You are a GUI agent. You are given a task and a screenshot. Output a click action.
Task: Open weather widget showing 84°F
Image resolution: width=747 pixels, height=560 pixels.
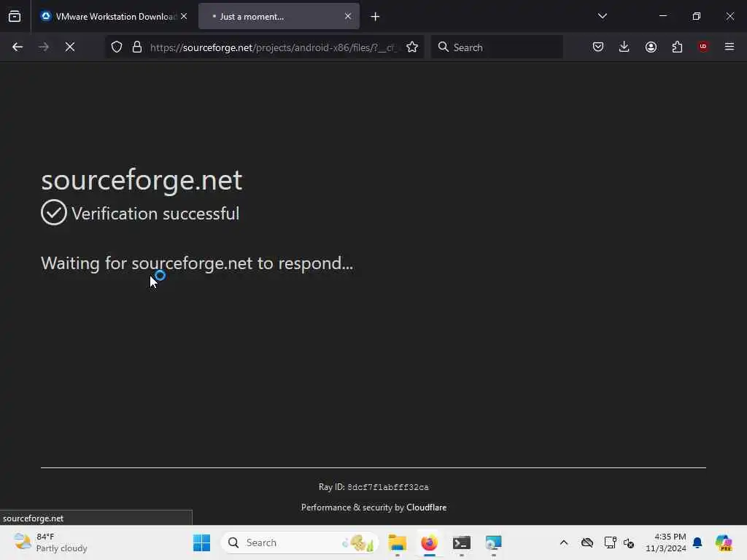[x=50, y=542]
